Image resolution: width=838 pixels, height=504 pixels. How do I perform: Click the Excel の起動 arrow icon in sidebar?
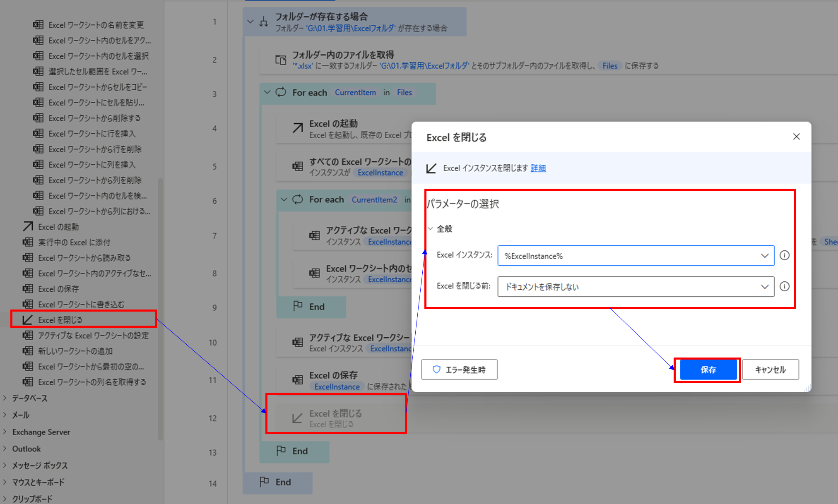(x=28, y=226)
